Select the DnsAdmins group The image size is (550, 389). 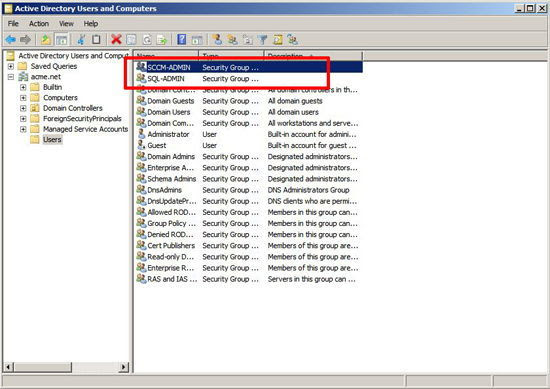tap(164, 190)
